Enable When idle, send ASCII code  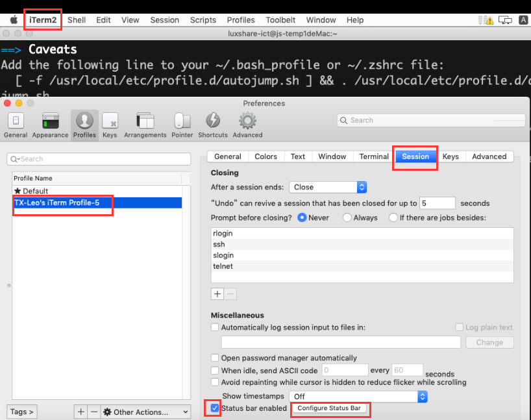click(x=215, y=370)
